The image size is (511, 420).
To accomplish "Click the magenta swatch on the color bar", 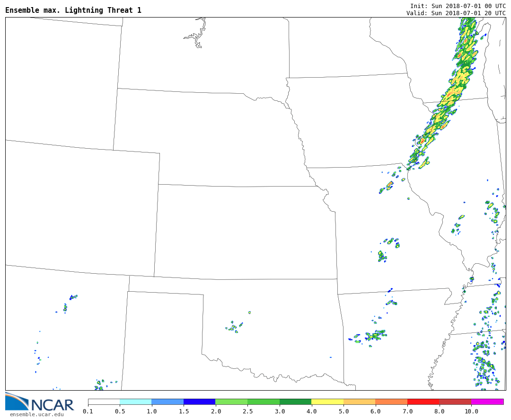I will point(487,402).
